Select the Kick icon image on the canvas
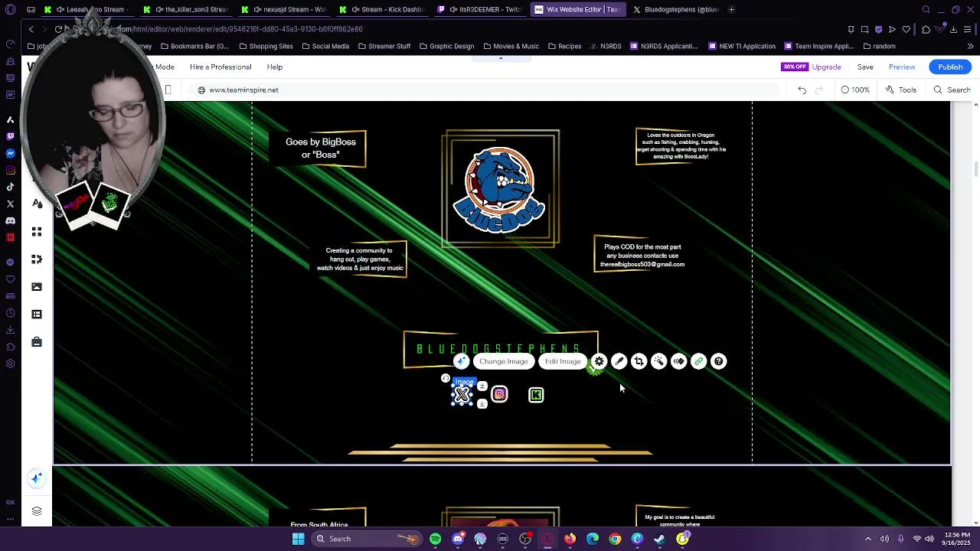The width and height of the screenshot is (980, 551). pyautogui.click(x=536, y=395)
